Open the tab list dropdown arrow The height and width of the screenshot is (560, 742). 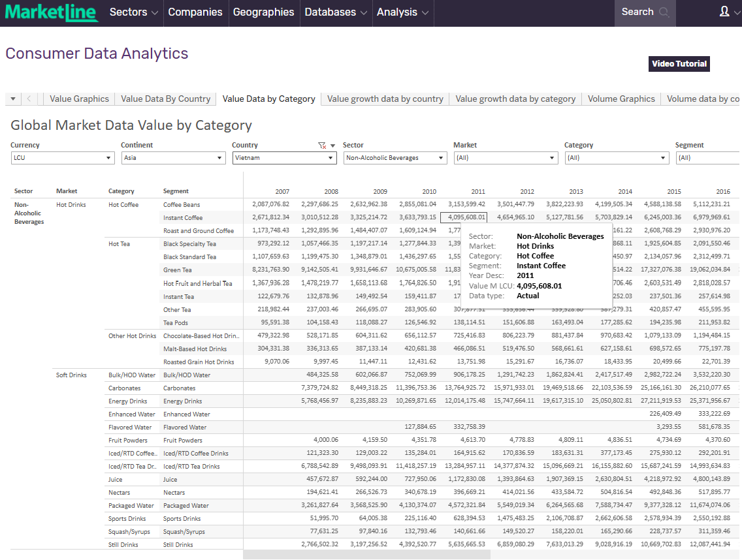tap(13, 99)
